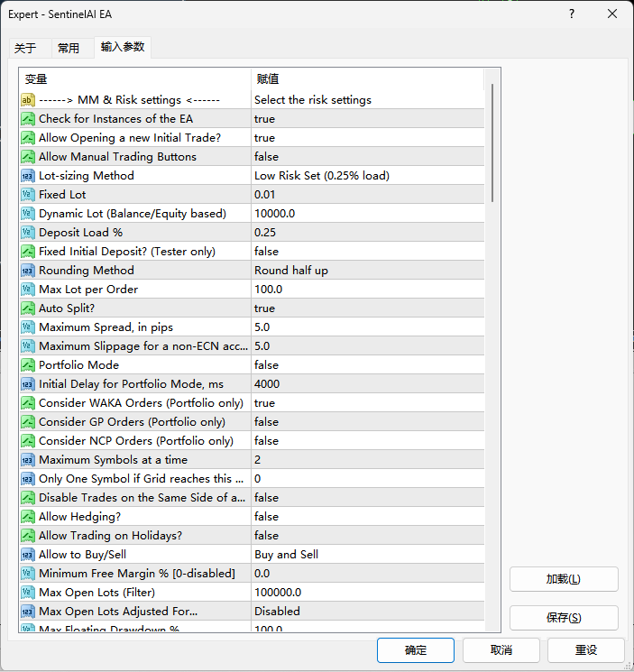Click the icon next to Allow to Buy/Sell
Screen dimensions: 634x672
(x=28, y=555)
